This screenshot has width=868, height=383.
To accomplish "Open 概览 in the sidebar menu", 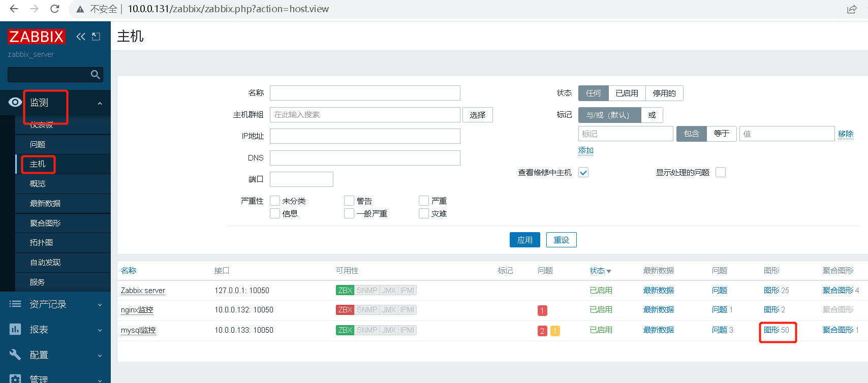I will [x=63, y=184].
